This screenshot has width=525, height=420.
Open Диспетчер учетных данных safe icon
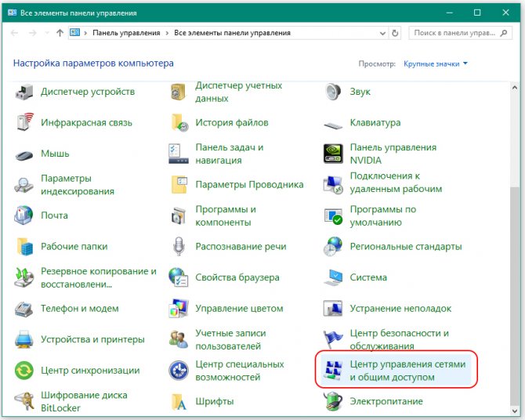click(x=179, y=92)
